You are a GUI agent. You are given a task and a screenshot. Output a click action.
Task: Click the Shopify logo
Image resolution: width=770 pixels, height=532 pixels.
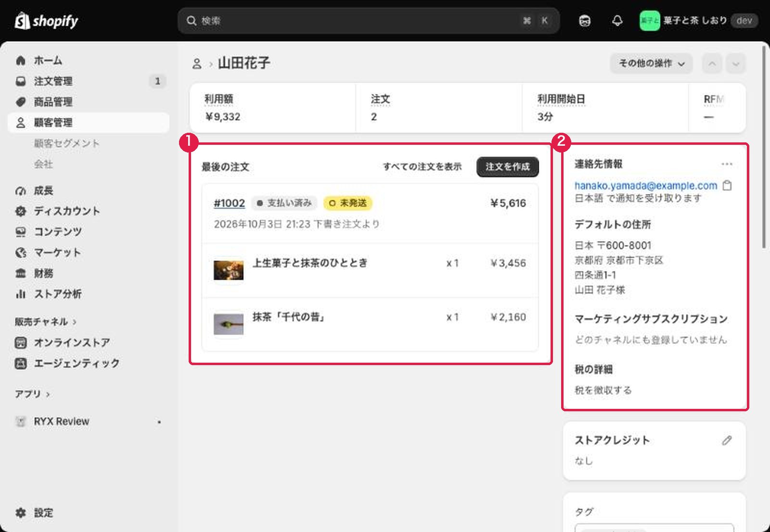point(46,21)
